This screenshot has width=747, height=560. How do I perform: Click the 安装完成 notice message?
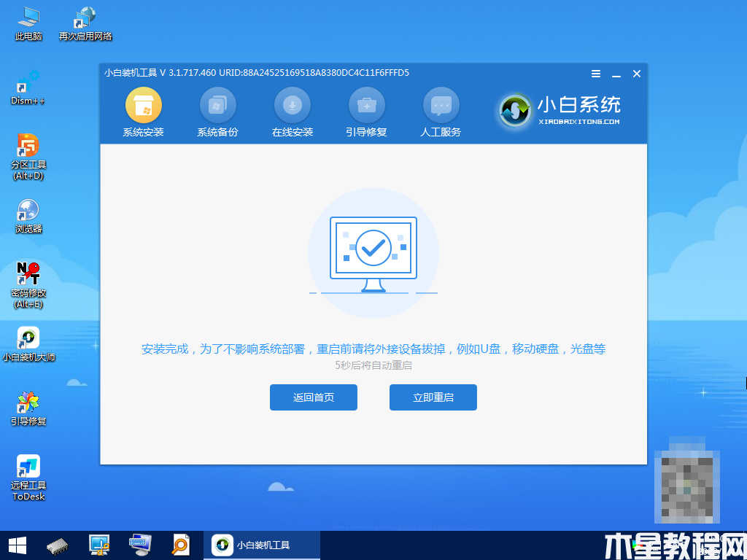(x=373, y=349)
